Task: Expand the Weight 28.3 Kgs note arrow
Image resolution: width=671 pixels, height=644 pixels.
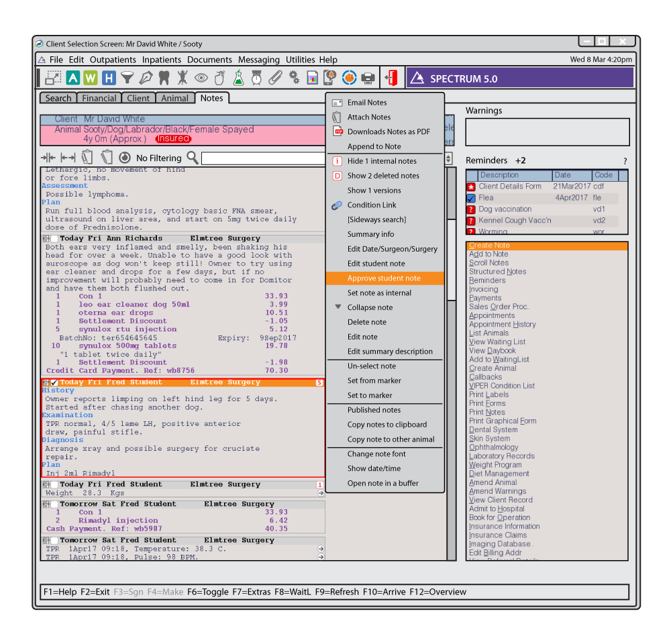Action: click(x=321, y=493)
